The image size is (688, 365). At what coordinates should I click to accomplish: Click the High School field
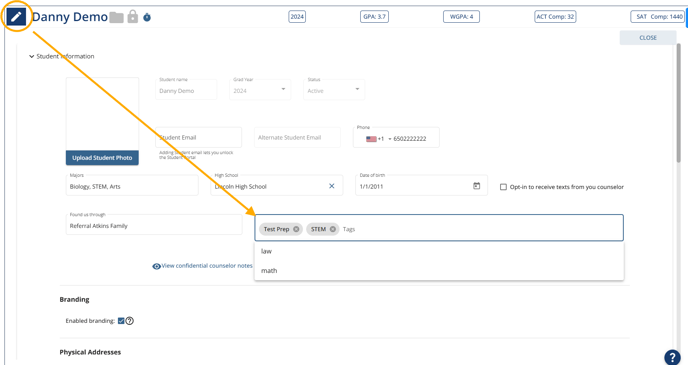click(277, 185)
